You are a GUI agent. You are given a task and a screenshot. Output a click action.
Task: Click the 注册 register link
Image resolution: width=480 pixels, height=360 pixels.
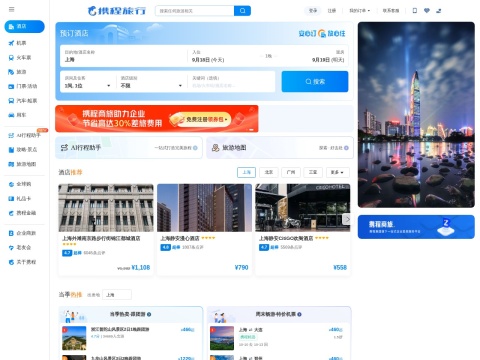[x=332, y=11]
